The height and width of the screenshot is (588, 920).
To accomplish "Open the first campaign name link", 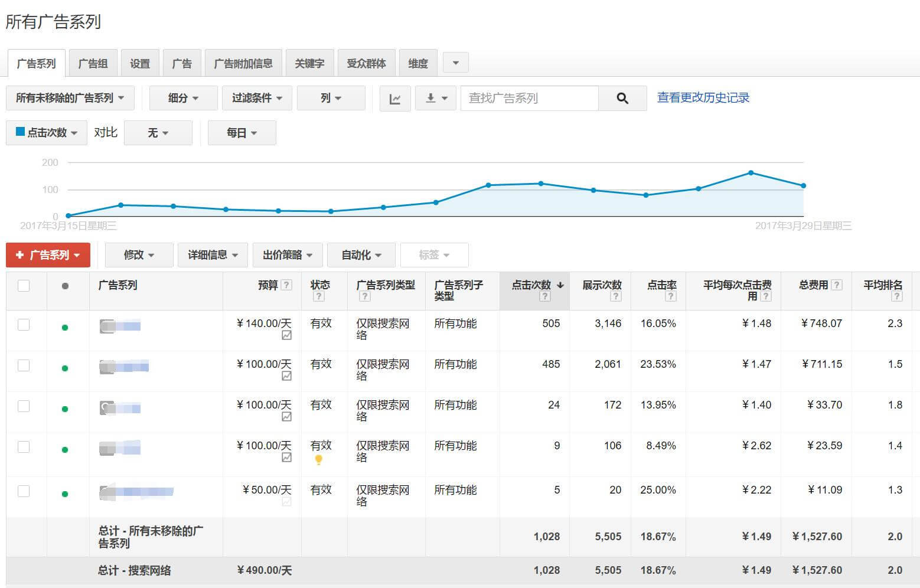I will click(x=120, y=325).
